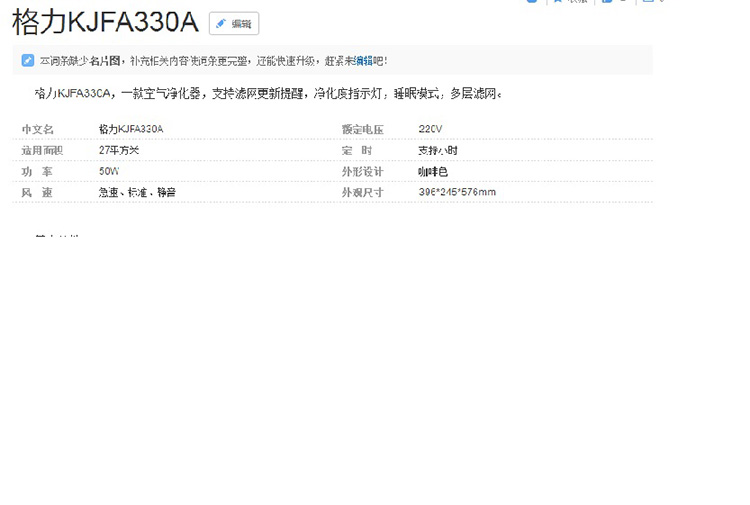This screenshot has width=750, height=505.
Task: Click the 风速 label
Action: coord(37,192)
